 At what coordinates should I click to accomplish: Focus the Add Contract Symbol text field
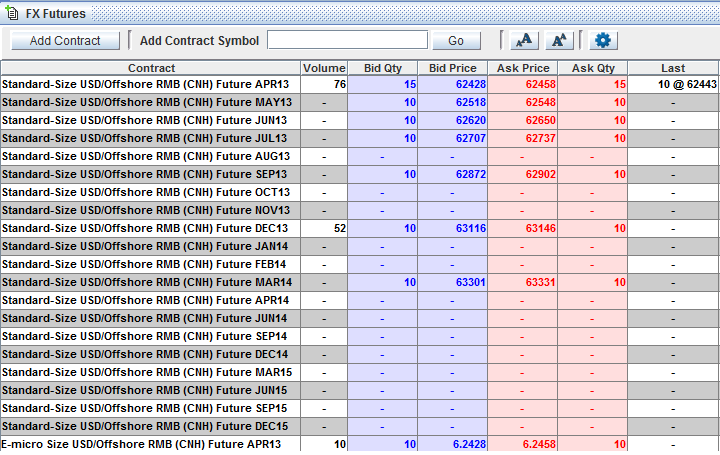(x=347, y=40)
